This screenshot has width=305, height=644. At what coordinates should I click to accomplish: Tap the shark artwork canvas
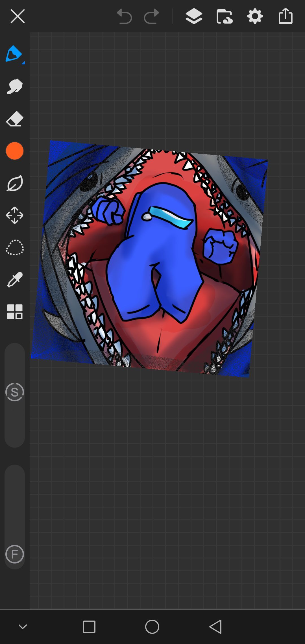[x=149, y=258]
